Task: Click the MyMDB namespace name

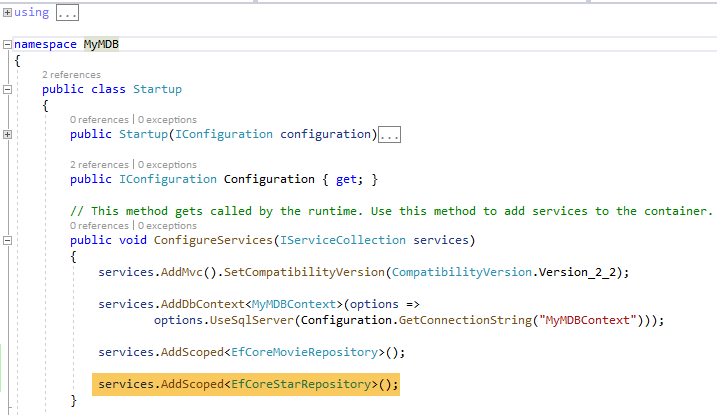Action: (x=101, y=44)
